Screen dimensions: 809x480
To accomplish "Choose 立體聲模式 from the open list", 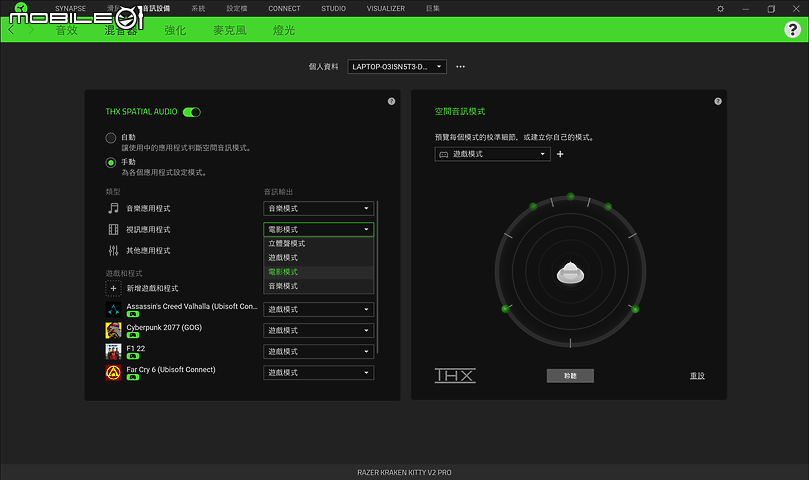I will pyautogui.click(x=318, y=243).
